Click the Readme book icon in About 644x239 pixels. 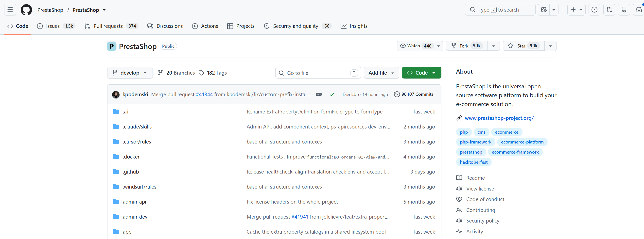click(459, 178)
